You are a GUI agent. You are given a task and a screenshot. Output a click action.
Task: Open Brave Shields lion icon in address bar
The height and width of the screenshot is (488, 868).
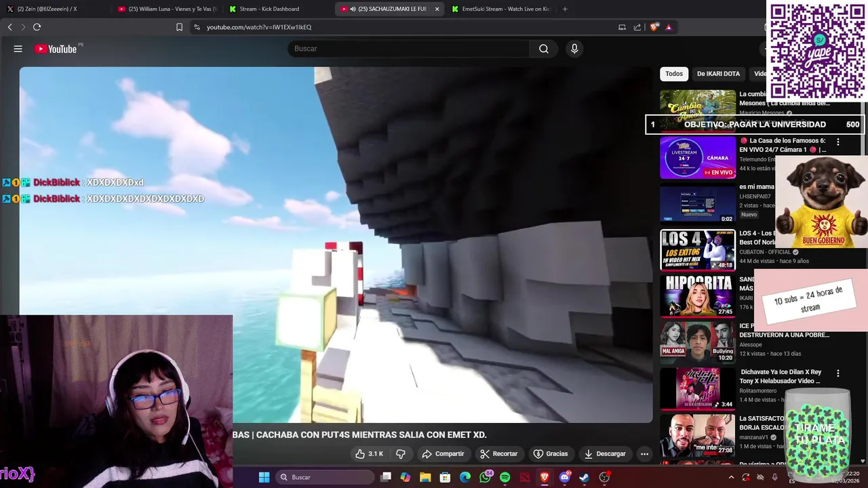[x=654, y=27]
